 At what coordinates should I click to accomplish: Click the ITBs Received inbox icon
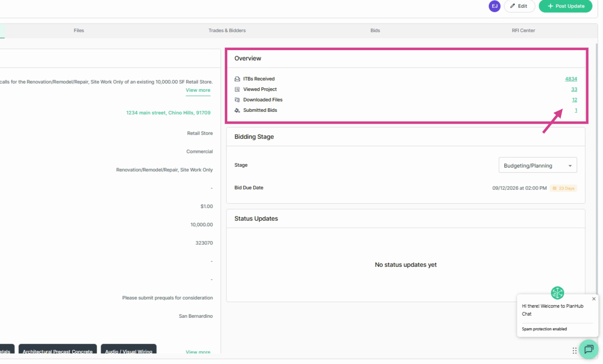[237, 79]
